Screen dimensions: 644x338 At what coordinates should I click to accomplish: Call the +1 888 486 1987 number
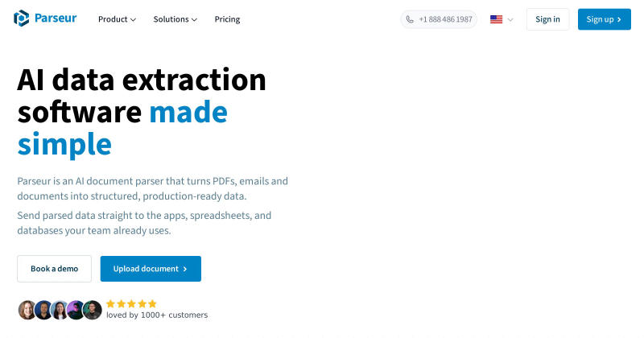445,19
